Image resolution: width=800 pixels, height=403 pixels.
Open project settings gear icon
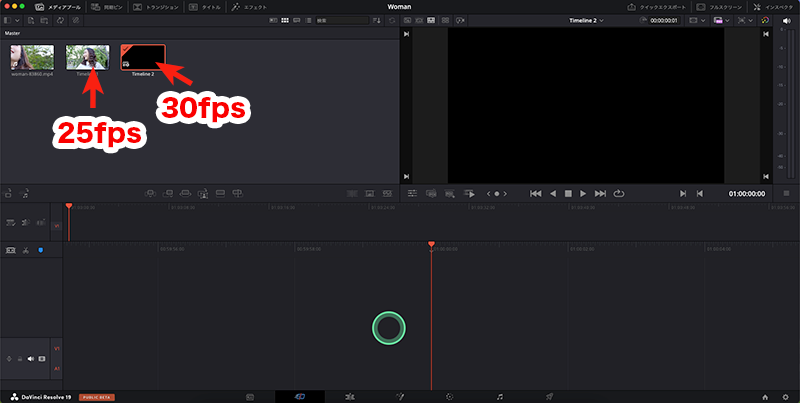click(785, 396)
